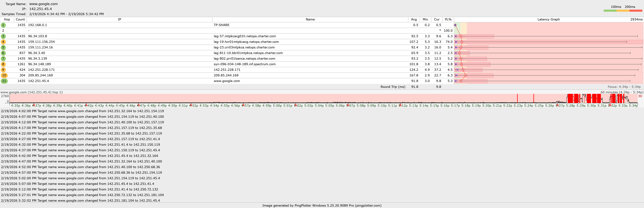Click the hop 6 green circle

click(x=3, y=53)
